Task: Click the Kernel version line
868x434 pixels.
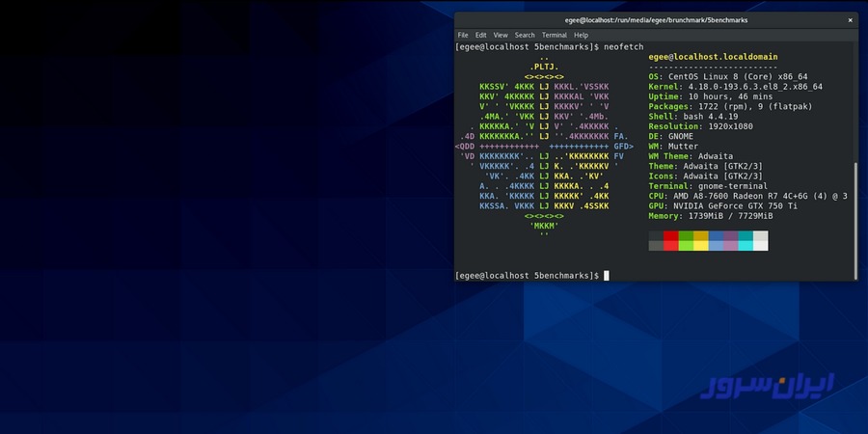Action: (x=735, y=87)
